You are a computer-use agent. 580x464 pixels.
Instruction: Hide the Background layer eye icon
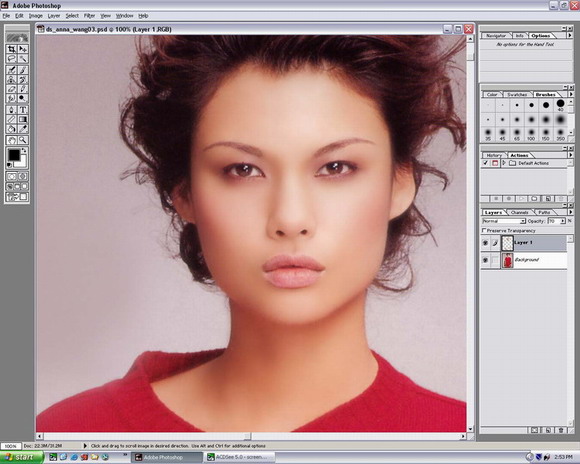485,260
